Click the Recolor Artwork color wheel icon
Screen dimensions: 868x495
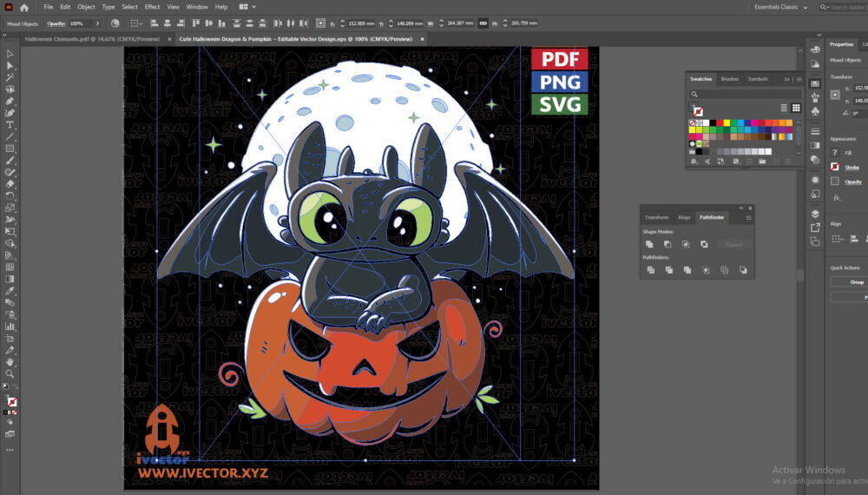pos(115,23)
